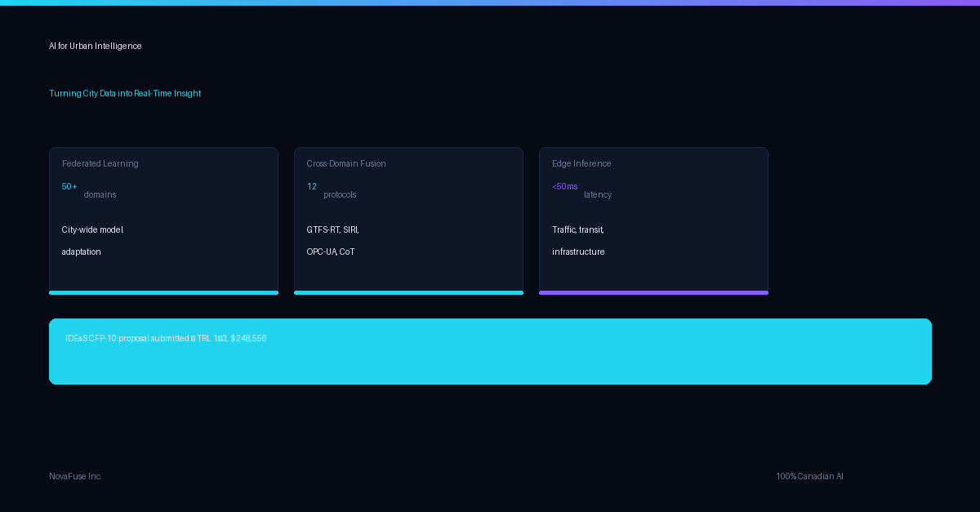This screenshot has width=980, height=512.
Task: Click the 'AI for Urban Intelligence' title
Action: point(96,47)
